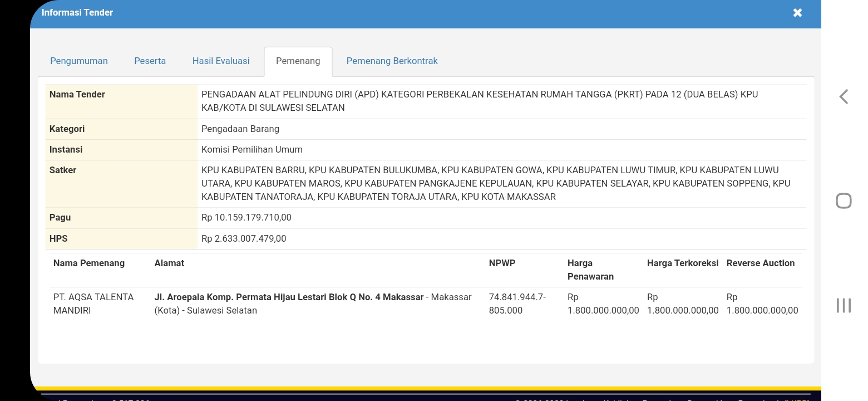Select the PT. AQSA TALENTA MANDIRI winner name
Image resolution: width=868 pixels, height=401 pixels.
coord(93,304)
